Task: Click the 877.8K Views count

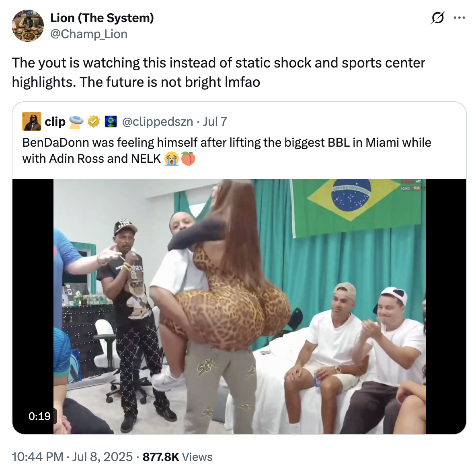Action: click(x=177, y=457)
